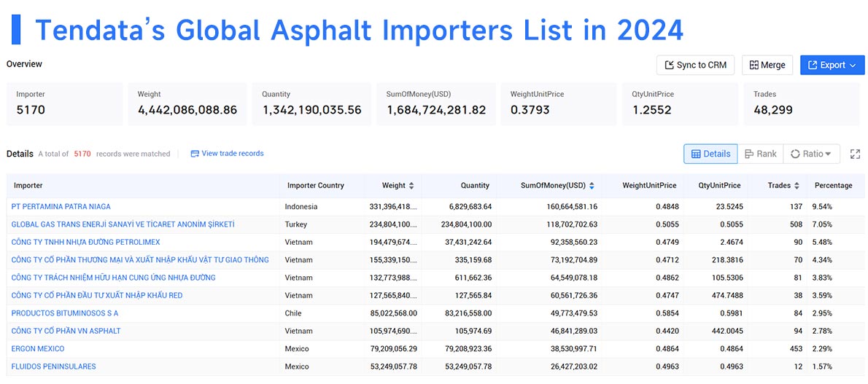Open the Ratio dropdown tab

(811, 154)
